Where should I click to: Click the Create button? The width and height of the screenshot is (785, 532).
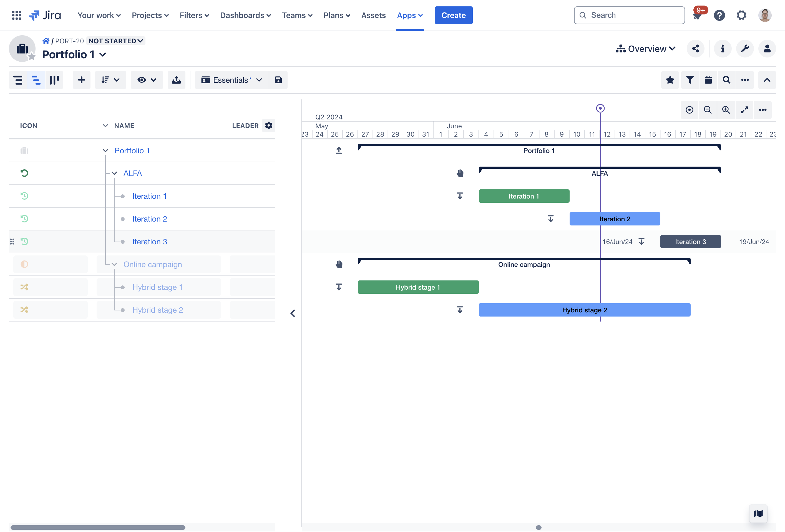[x=453, y=15]
